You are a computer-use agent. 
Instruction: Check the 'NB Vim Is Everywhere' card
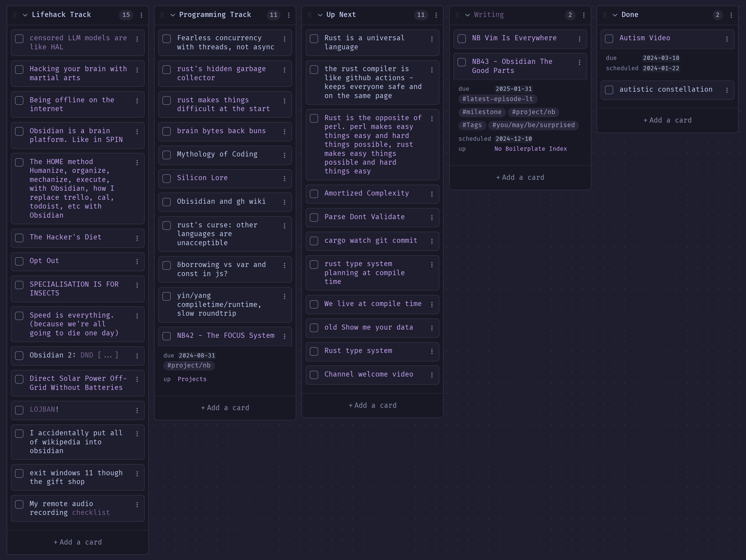point(462,39)
